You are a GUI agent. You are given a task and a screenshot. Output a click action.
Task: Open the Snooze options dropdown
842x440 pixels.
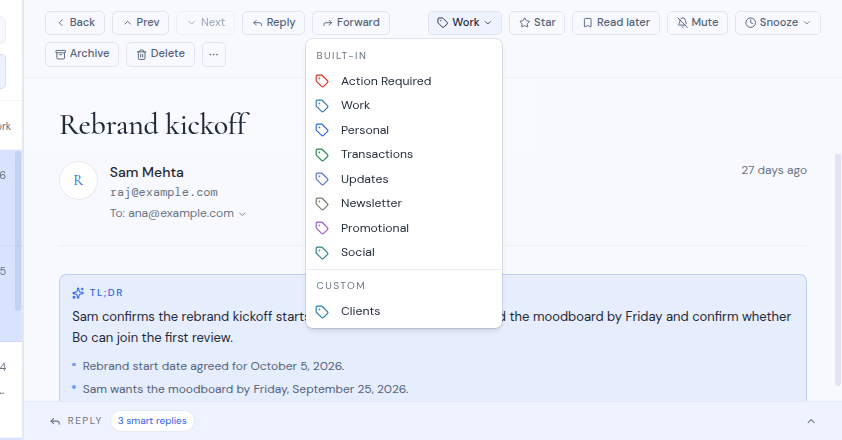point(778,23)
